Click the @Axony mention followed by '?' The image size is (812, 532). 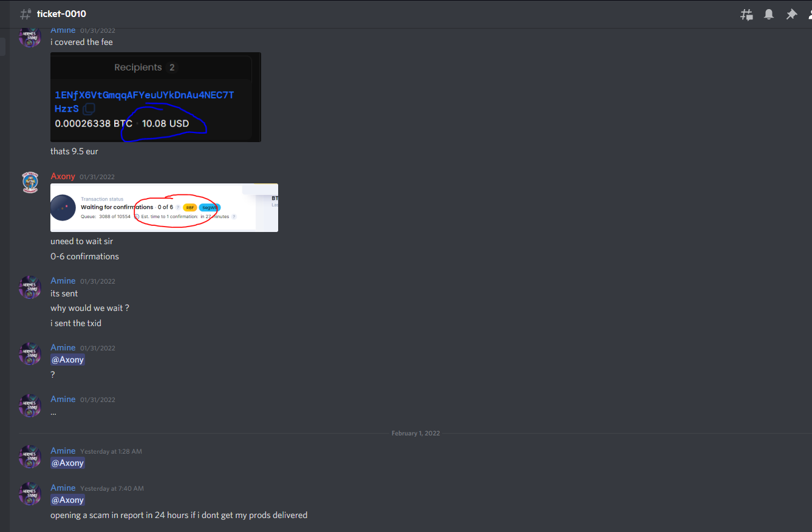coord(67,360)
